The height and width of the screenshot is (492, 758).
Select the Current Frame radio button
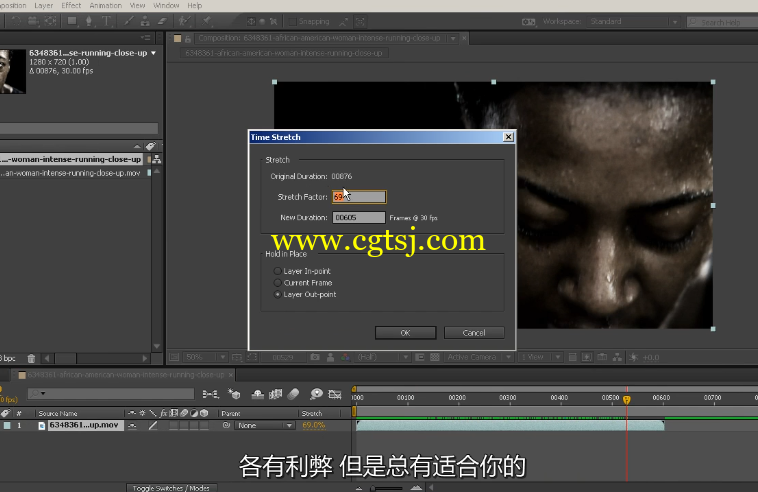coord(277,283)
